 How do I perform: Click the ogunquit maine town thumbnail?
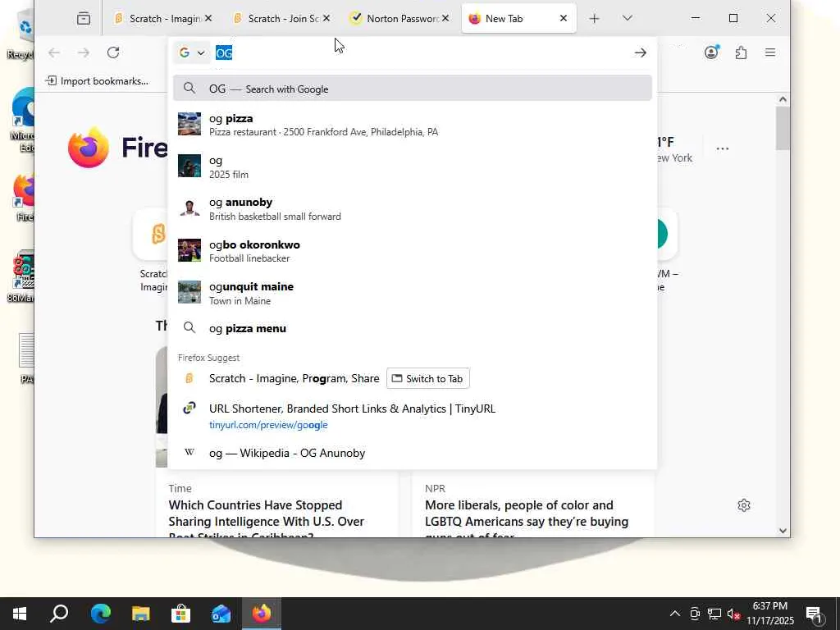[x=189, y=292]
